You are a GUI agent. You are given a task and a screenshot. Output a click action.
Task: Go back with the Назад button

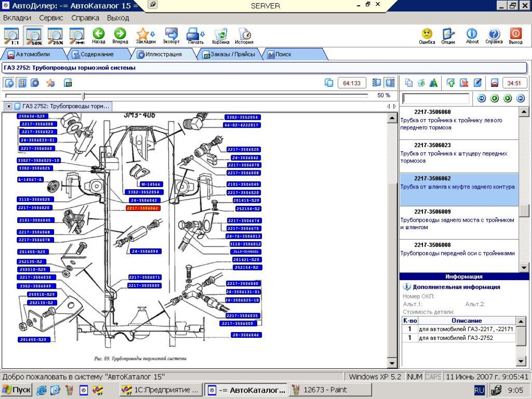[x=98, y=36]
